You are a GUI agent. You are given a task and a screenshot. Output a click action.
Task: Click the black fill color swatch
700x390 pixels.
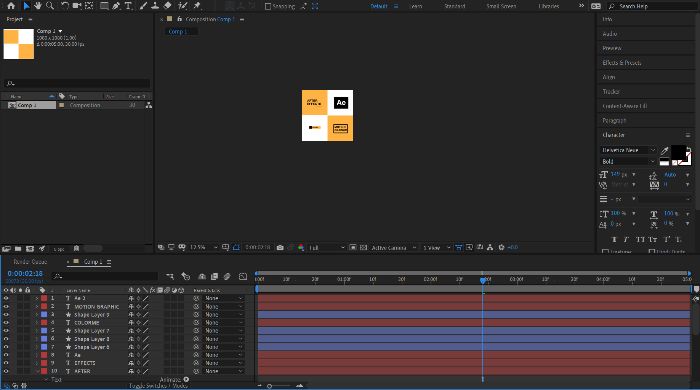pos(678,152)
